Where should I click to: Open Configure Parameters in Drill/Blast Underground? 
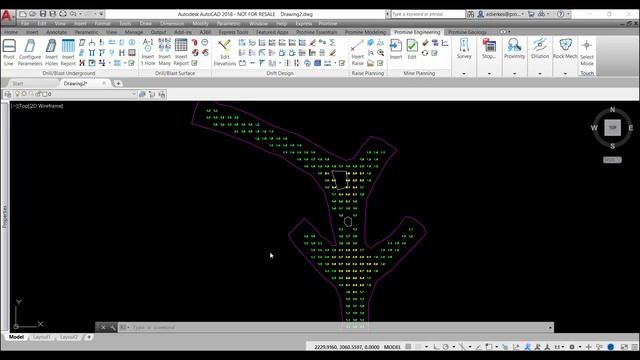click(30, 52)
